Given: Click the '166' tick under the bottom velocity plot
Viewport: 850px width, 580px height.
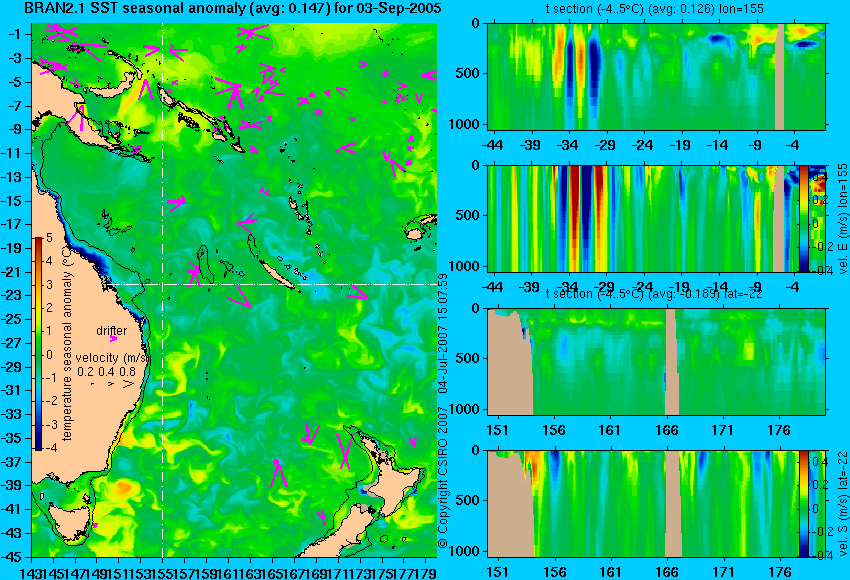Looking at the screenshot, I should [667, 572].
